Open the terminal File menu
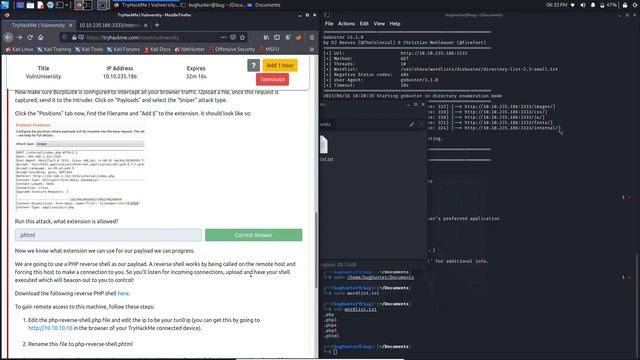Viewport: 640px width, 360px height. [329, 24]
